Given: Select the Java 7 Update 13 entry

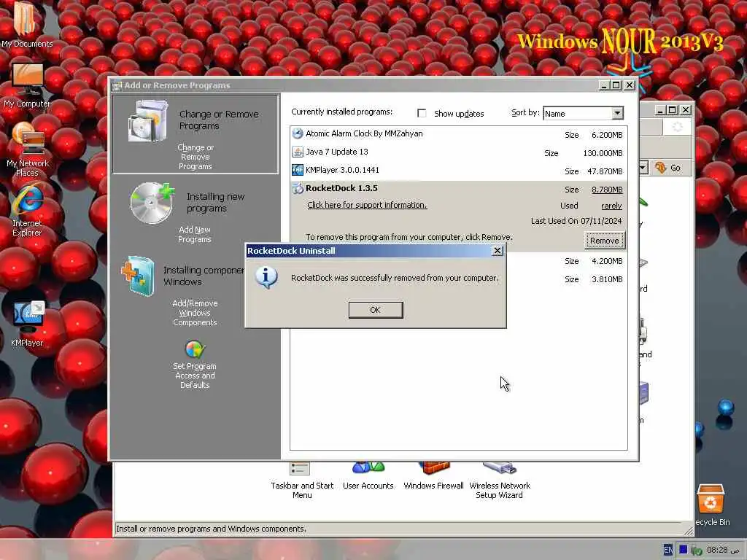Looking at the screenshot, I should coord(458,152).
